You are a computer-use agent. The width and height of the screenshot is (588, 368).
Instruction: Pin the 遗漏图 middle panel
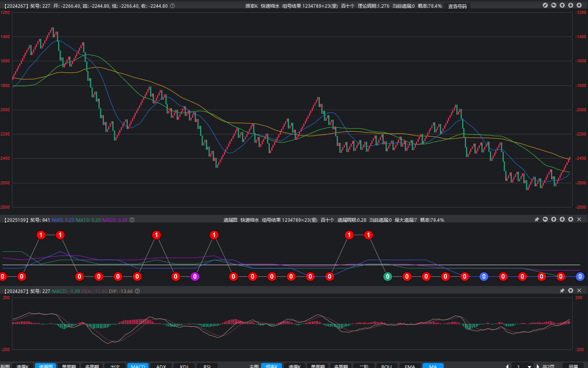click(536, 219)
